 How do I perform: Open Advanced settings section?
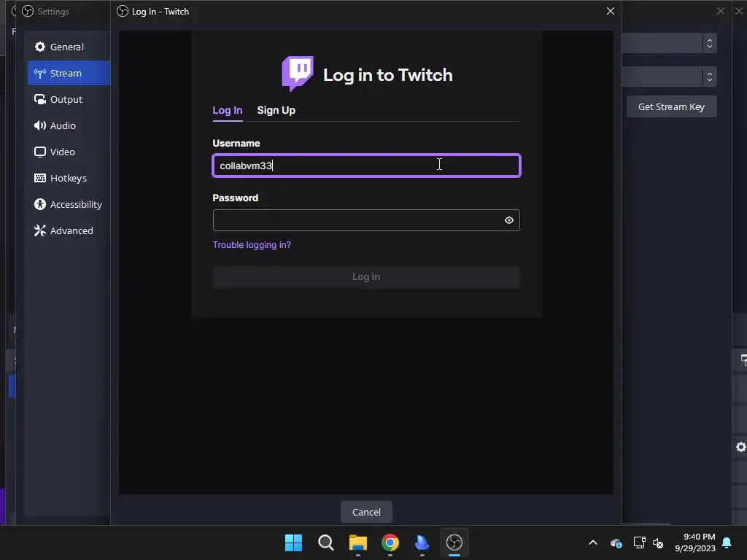pos(69,230)
